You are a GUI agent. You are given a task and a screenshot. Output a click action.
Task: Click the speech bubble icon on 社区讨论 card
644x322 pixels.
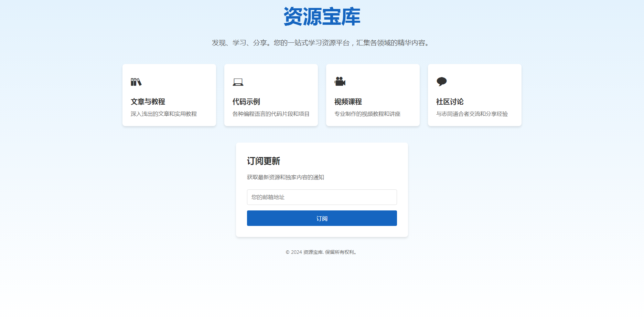pyautogui.click(x=442, y=82)
